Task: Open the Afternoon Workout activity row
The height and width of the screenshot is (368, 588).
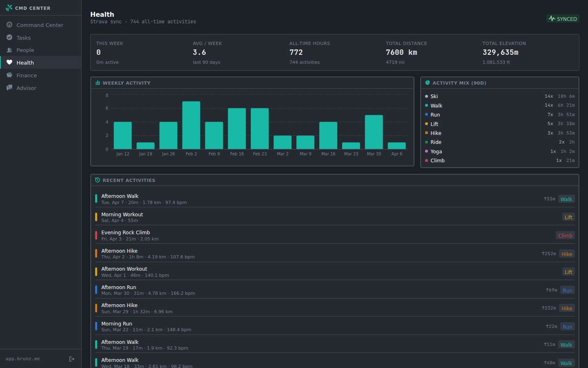Action: 335,272
